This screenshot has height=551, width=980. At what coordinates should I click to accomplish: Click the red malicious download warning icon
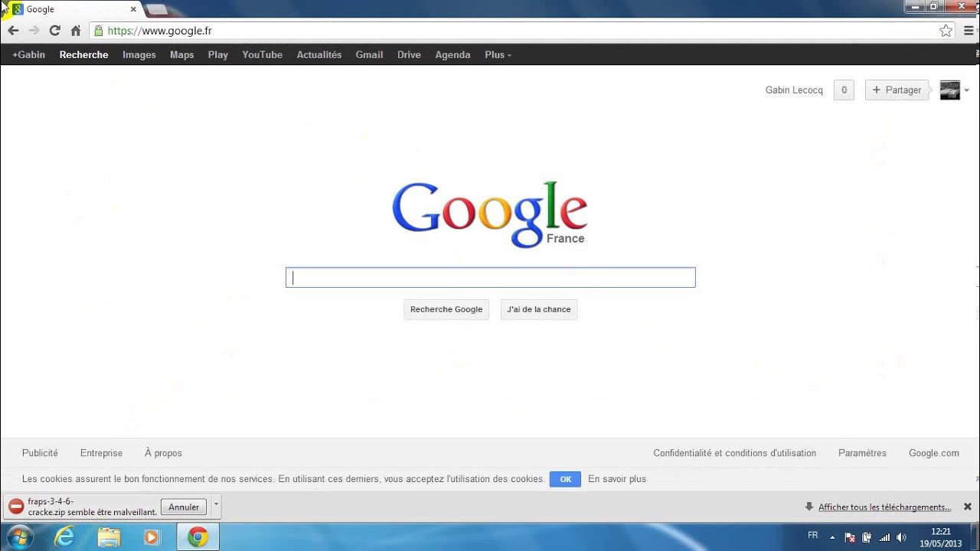pos(16,507)
